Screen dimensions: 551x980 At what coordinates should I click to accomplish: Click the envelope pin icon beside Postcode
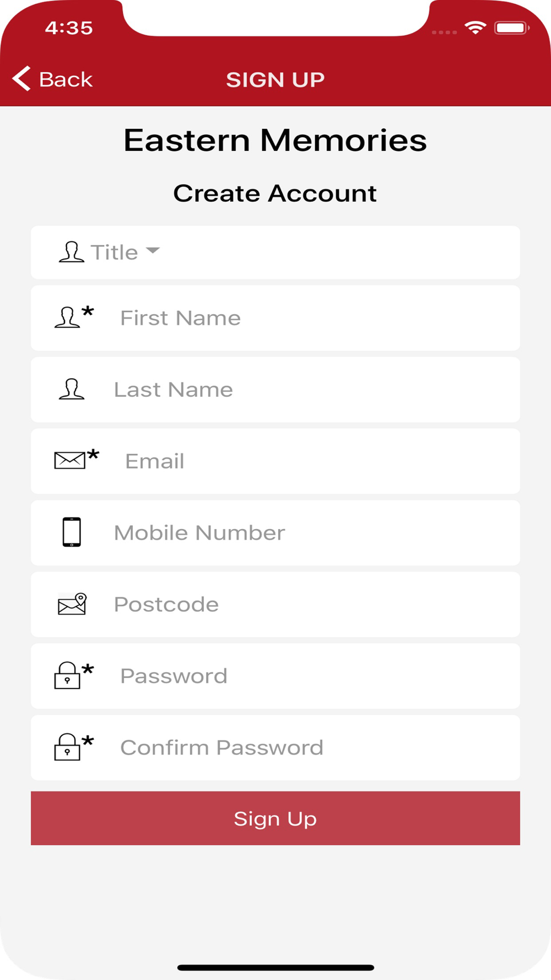click(x=73, y=604)
